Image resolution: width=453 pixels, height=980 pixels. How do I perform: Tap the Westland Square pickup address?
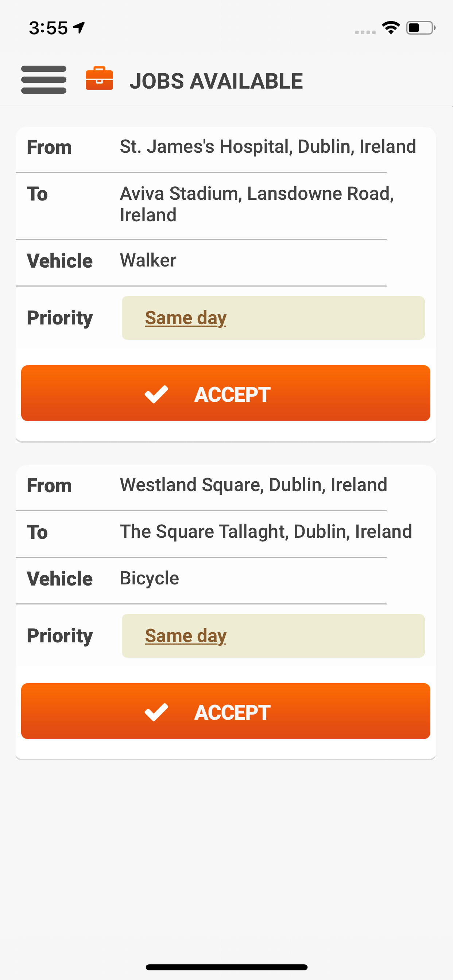[x=253, y=485]
